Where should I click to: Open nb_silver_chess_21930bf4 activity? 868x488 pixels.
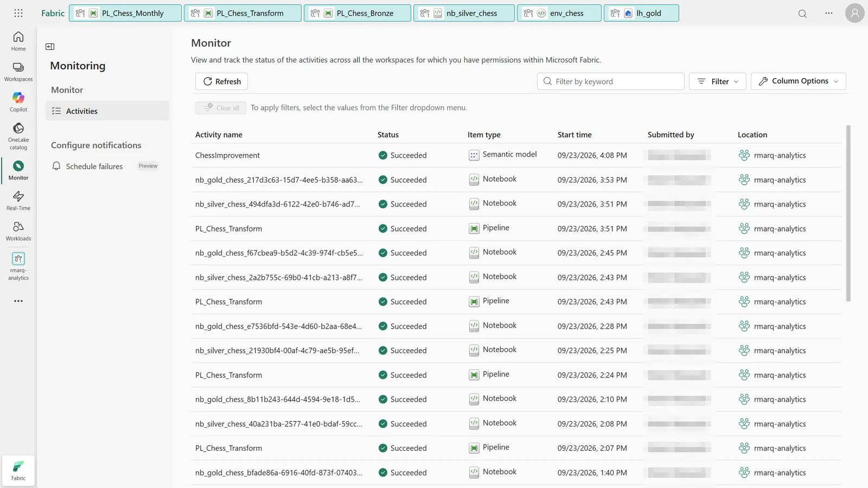point(277,350)
